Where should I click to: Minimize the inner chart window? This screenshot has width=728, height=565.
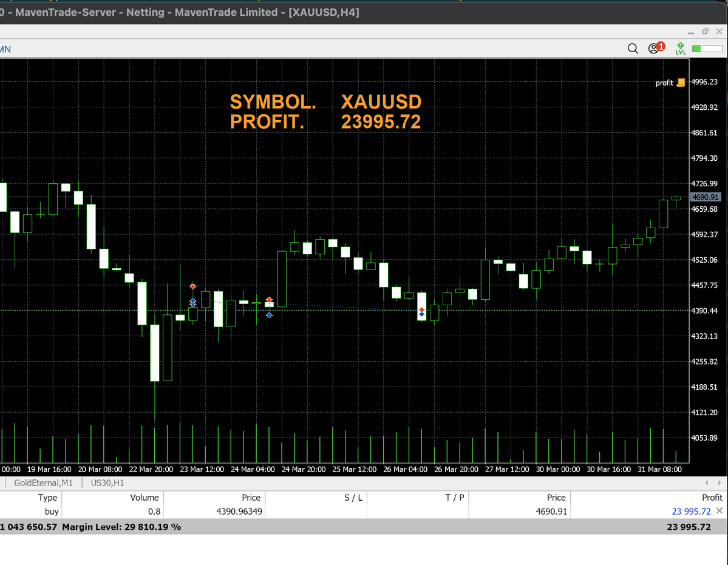click(691, 32)
